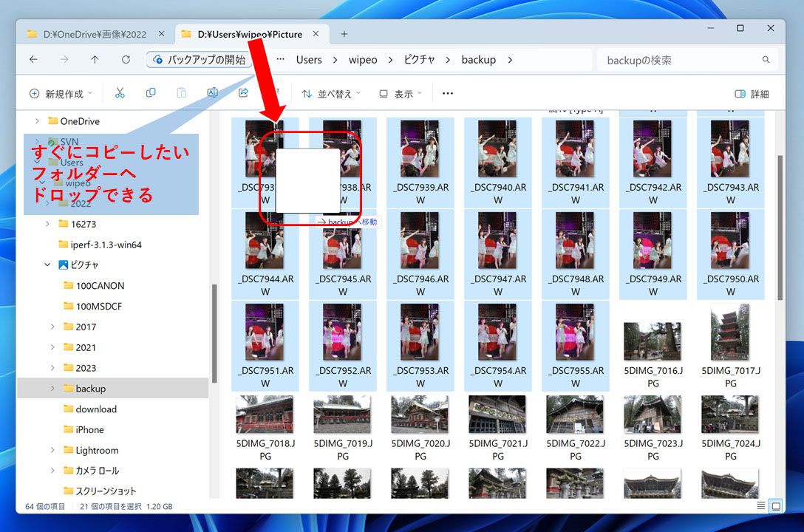The height and width of the screenshot is (532, 804).
Task: Select the _DSC7943.ARW thumbnail
Action: coord(730,163)
